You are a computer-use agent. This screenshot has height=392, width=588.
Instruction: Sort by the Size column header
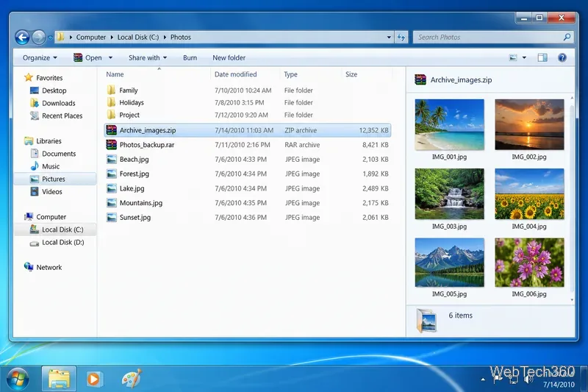pos(351,74)
